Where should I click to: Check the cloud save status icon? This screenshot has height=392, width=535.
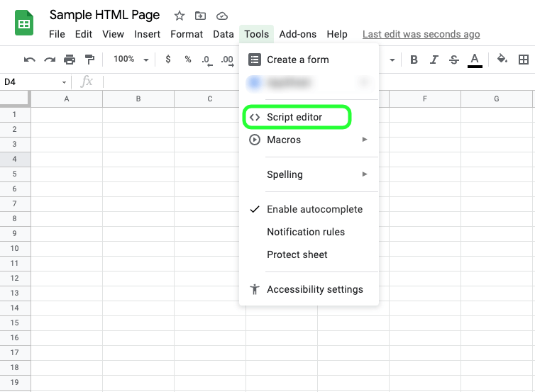point(222,16)
